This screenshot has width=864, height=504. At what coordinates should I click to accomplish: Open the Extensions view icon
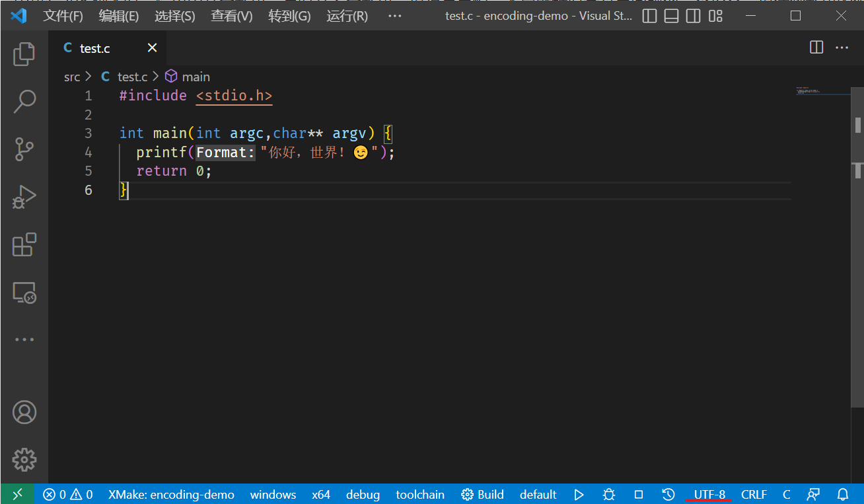(24, 245)
